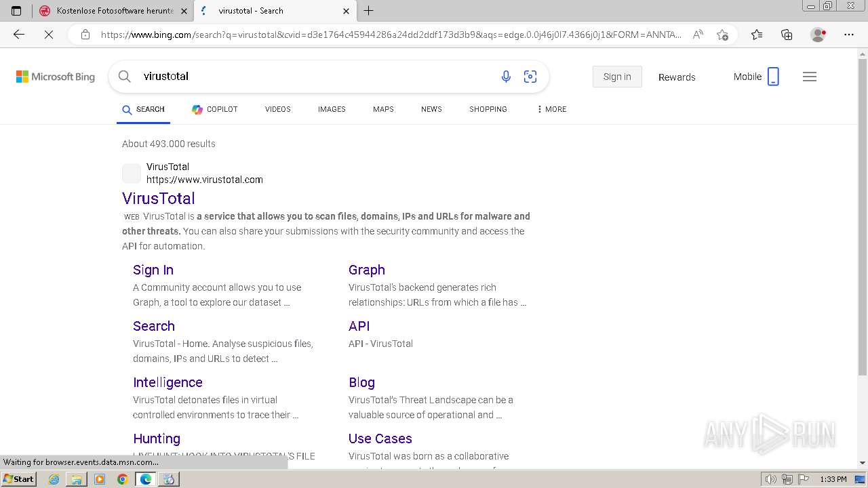868x488 pixels.
Task: Open the Mobile phone option
Action: (756, 77)
